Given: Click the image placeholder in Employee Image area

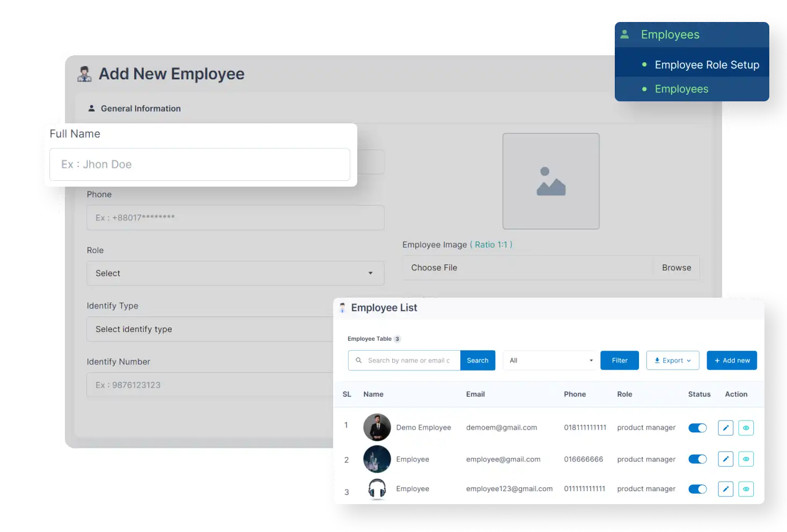Looking at the screenshot, I should point(550,181).
